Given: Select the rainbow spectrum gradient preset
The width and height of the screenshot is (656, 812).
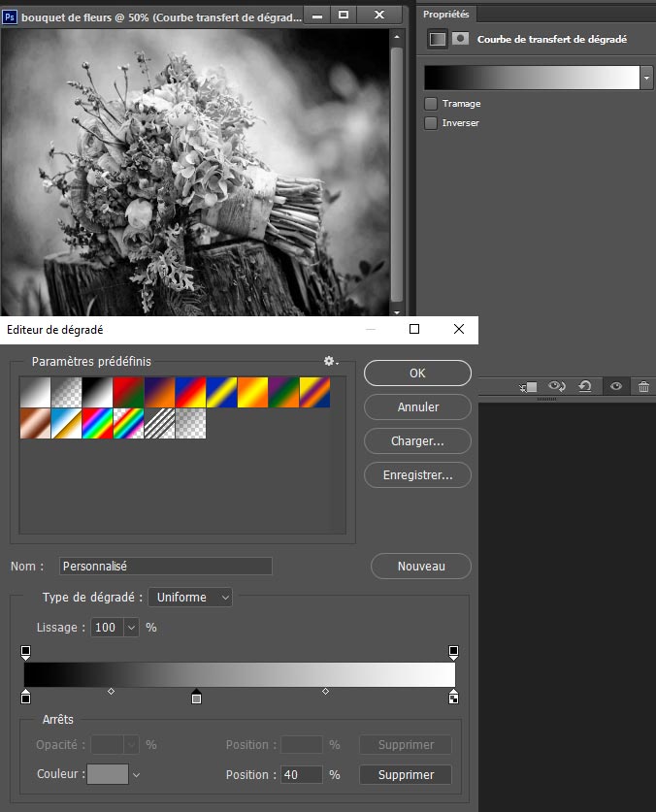Looking at the screenshot, I should 98,422.
